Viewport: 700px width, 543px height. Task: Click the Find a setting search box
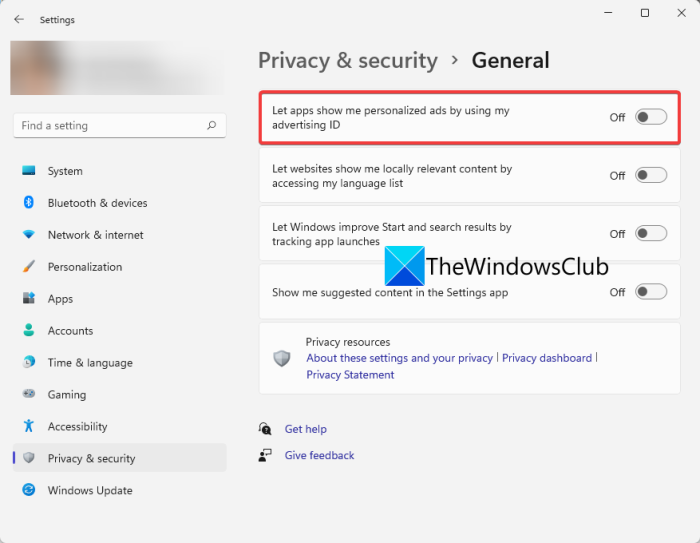point(110,126)
